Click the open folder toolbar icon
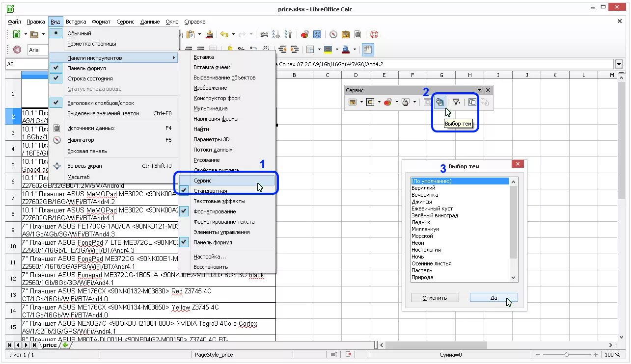 (34, 34)
